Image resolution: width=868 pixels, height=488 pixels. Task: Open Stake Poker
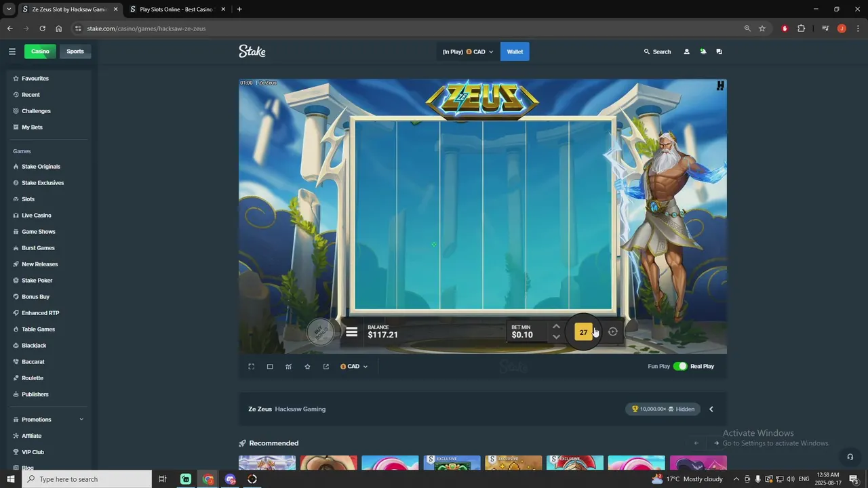(47, 281)
